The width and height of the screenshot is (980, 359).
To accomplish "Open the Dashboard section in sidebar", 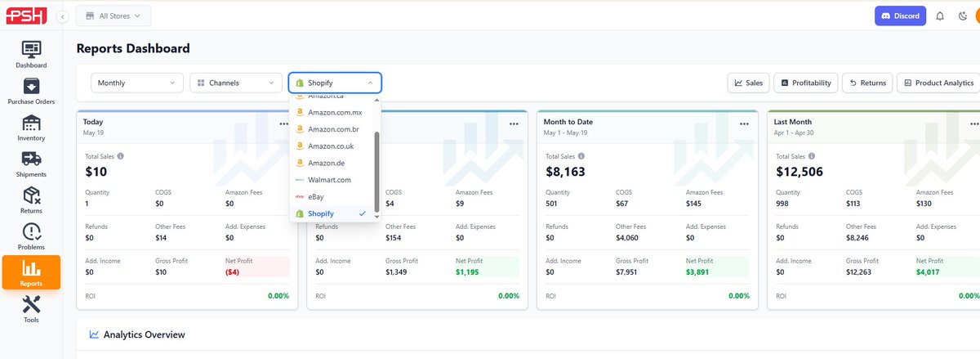I will point(31,54).
